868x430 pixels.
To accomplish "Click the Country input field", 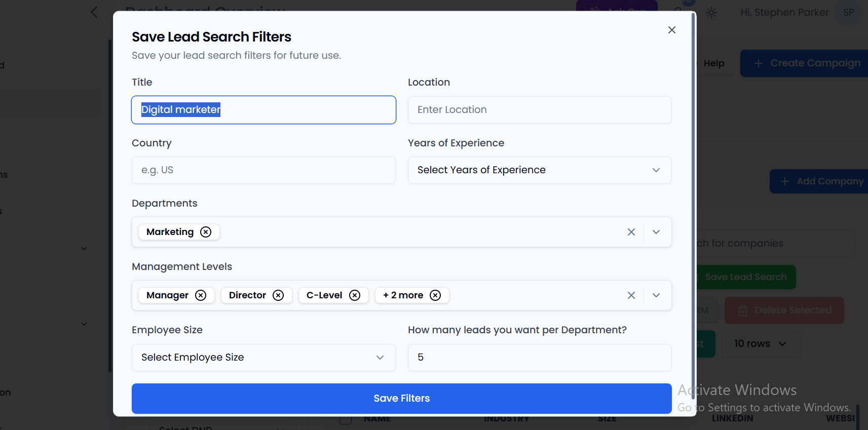I will 263,170.
